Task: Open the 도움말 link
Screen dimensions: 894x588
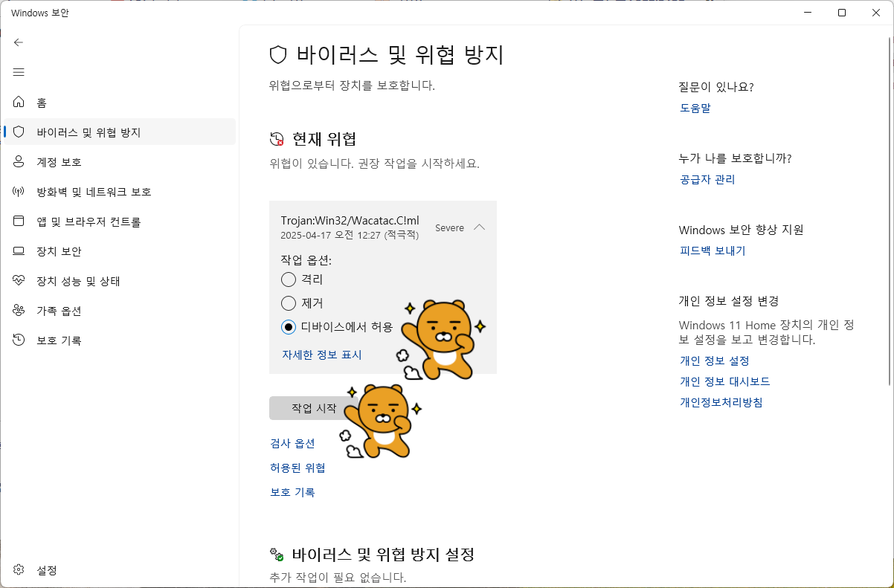Action: pyautogui.click(x=695, y=108)
